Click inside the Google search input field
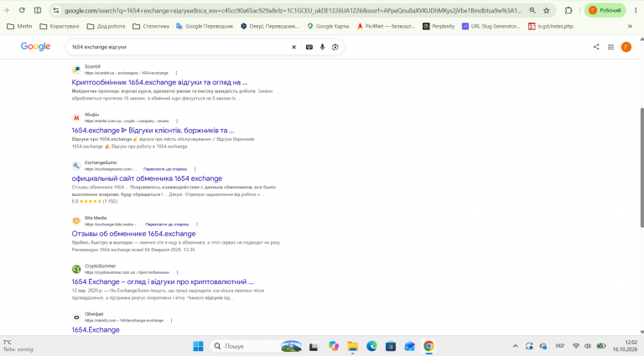The height and width of the screenshot is (356, 644). click(179, 47)
